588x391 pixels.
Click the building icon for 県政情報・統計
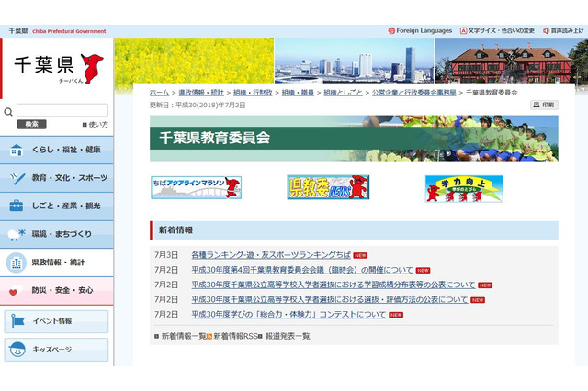click(17, 263)
